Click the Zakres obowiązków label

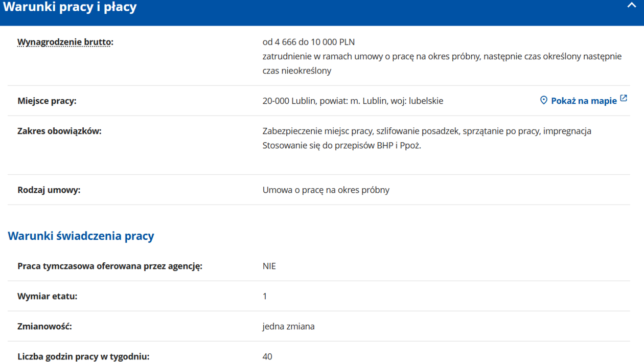[x=59, y=131]
